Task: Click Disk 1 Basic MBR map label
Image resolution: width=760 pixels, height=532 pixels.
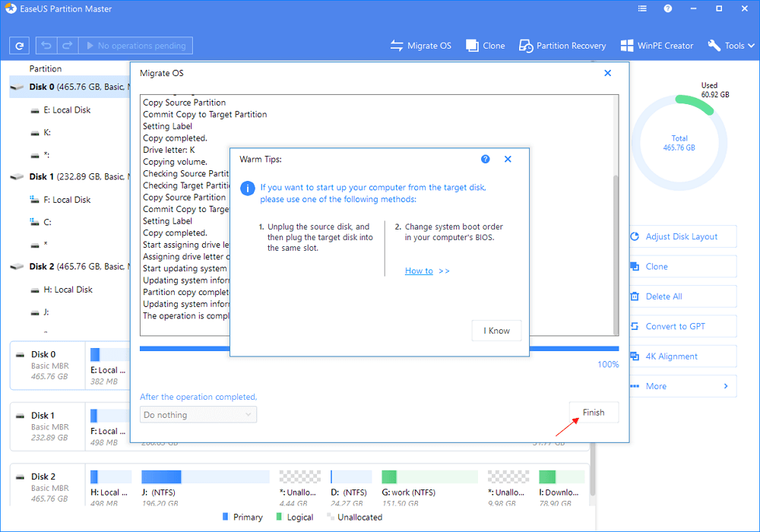Action: point(48,426)
